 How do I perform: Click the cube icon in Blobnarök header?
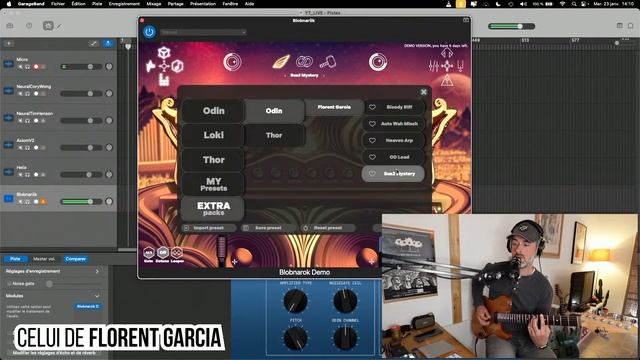[x=164, y=53]
